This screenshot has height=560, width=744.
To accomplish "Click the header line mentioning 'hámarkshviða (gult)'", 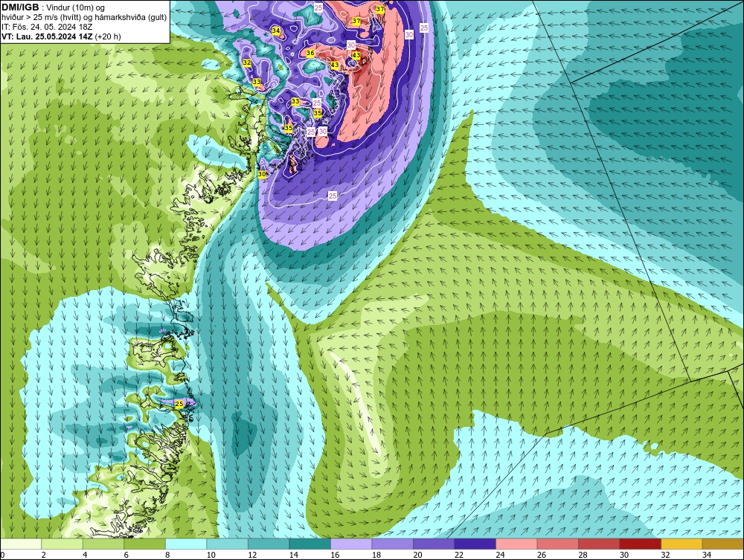I will point(84,18).
